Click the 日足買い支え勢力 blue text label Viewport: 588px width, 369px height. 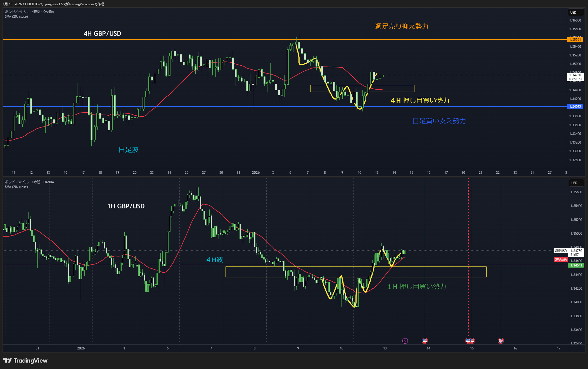pos(439,121)
